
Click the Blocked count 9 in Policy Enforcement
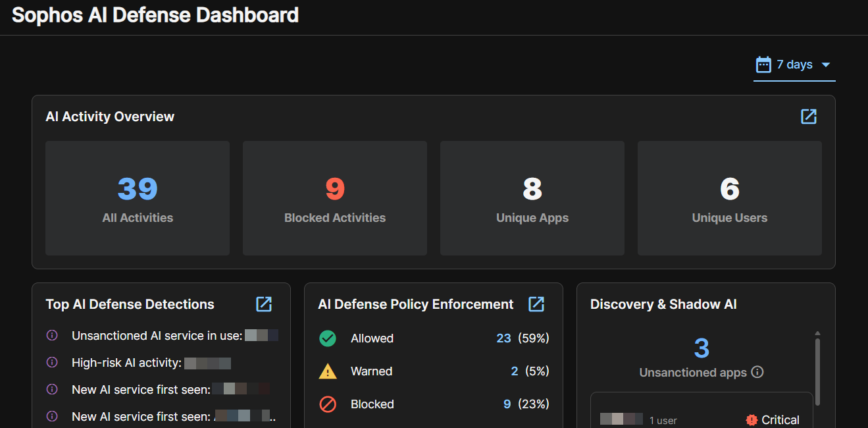coord(507,404)
